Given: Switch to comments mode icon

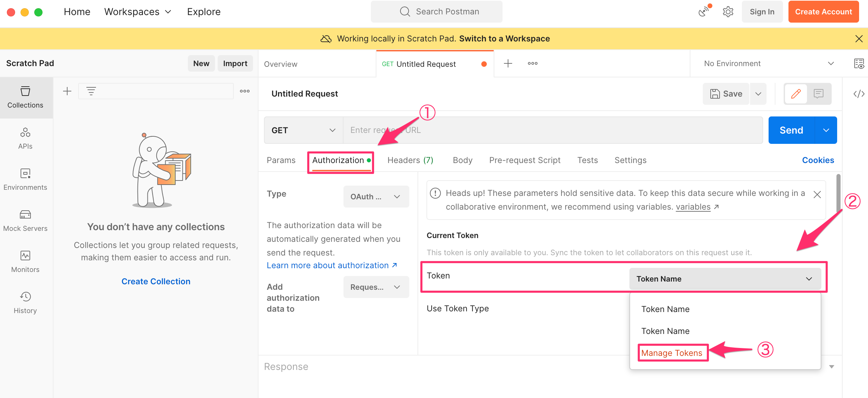Looking at the screenshot, I should tap(819, 94).
